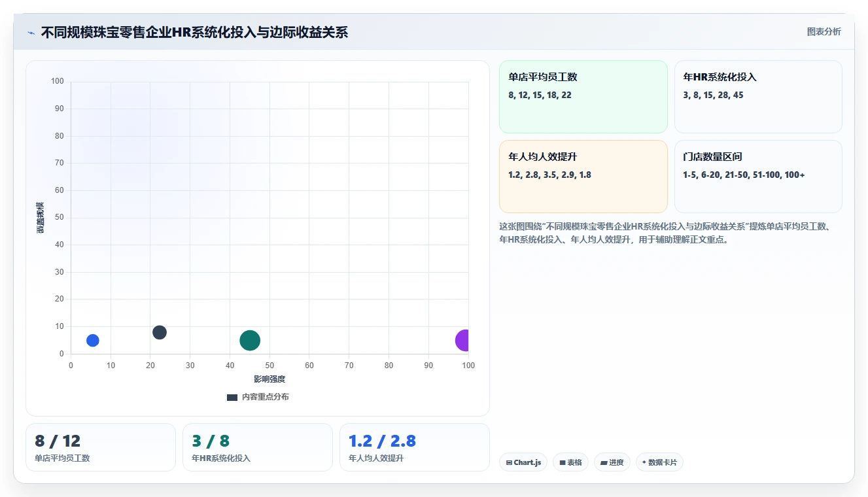Click the 数据卡片 tag

click(x=659, y=462)
